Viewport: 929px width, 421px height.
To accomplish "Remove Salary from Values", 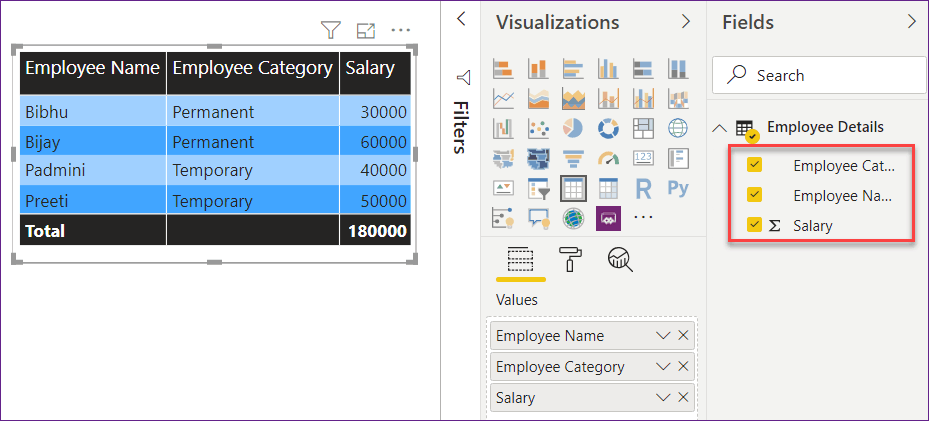I will pos(683,397).
